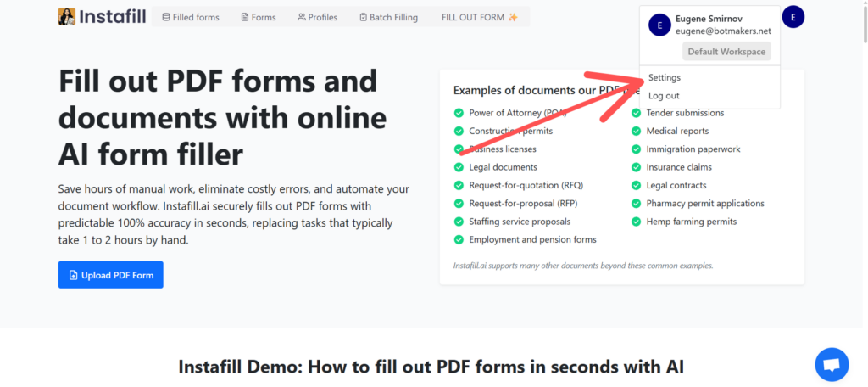This screenshot has width=868, height=387.
Task: Click the green check beside Employment and pension forms
Action: point(459,240)
